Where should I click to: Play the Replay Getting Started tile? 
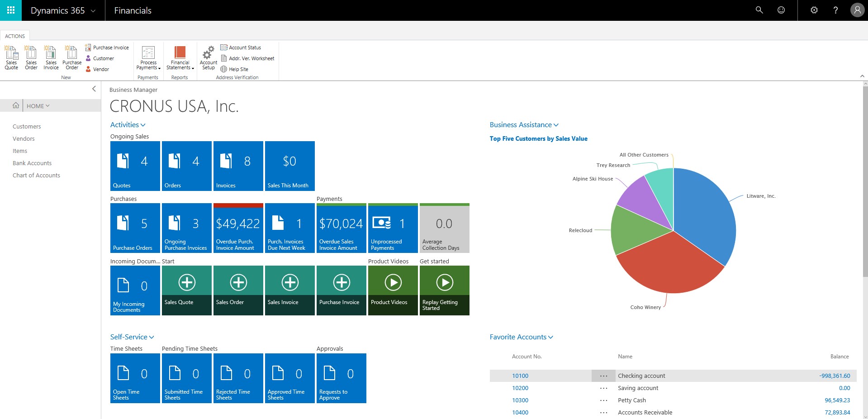[x=445, y=290]
